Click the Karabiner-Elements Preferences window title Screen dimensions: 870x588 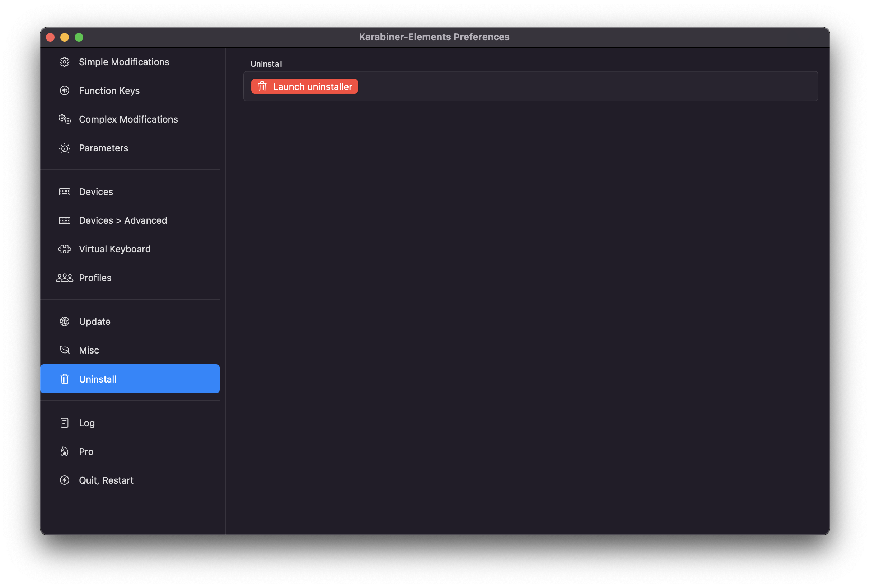pos(434,37)
